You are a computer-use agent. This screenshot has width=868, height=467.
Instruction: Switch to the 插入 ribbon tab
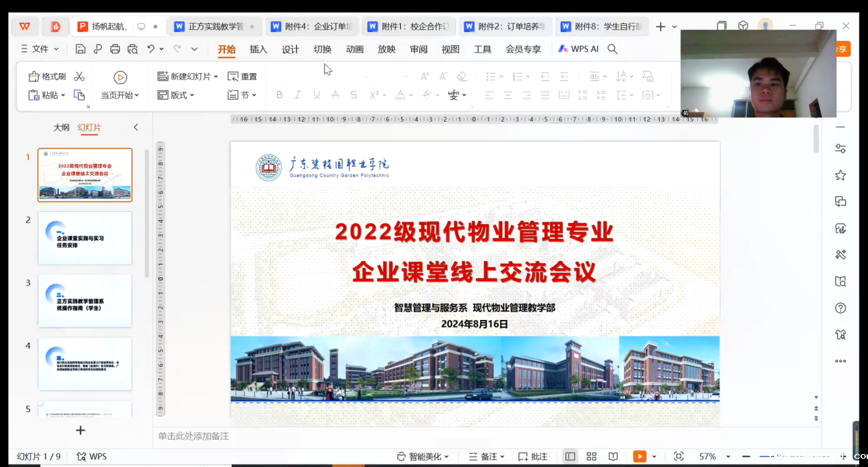(x=257, y=49)
